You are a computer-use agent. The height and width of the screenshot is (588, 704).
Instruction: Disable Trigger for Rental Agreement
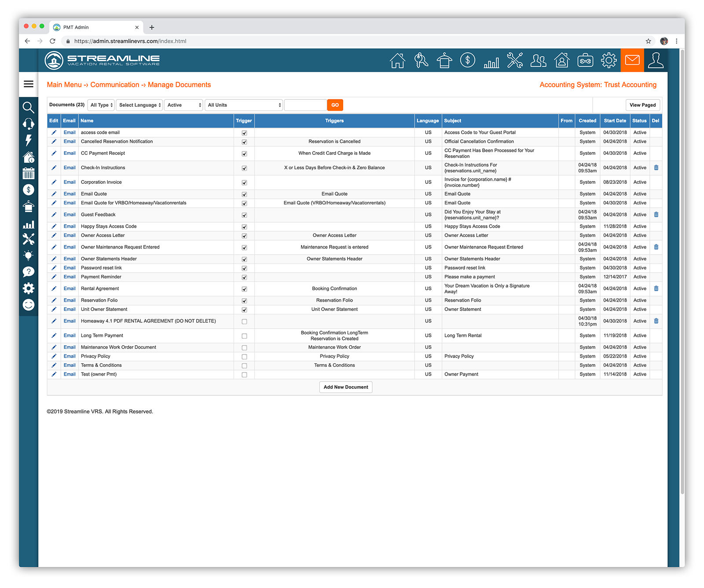point(244,289)
